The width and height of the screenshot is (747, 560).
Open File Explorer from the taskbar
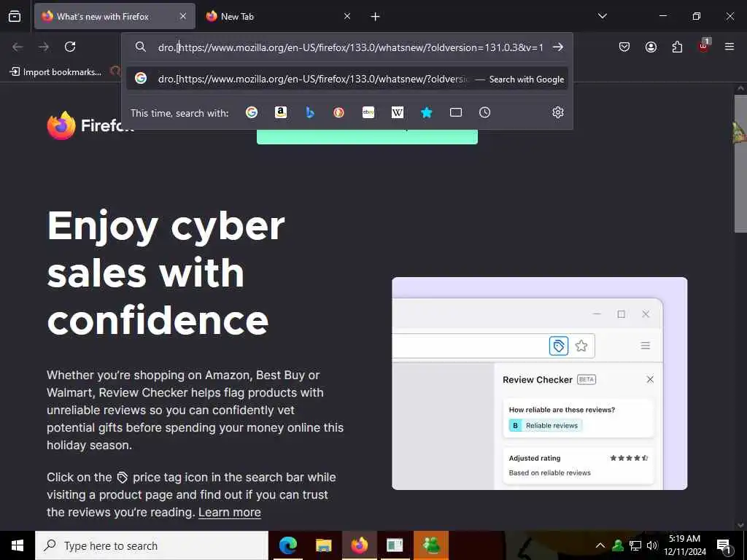[323, 545]
